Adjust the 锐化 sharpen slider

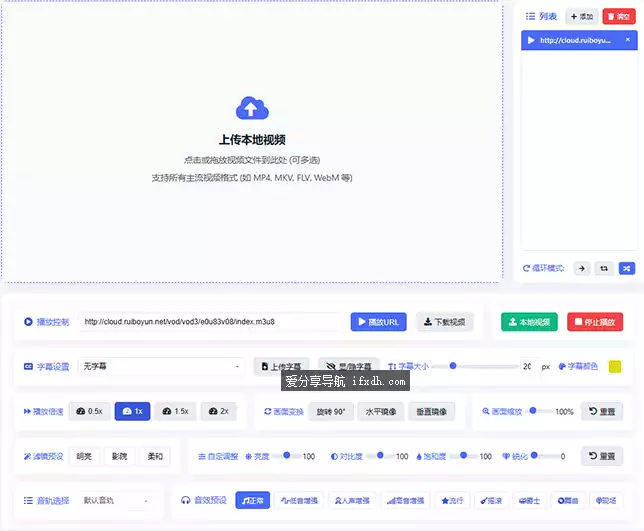[x=544, y=455]
